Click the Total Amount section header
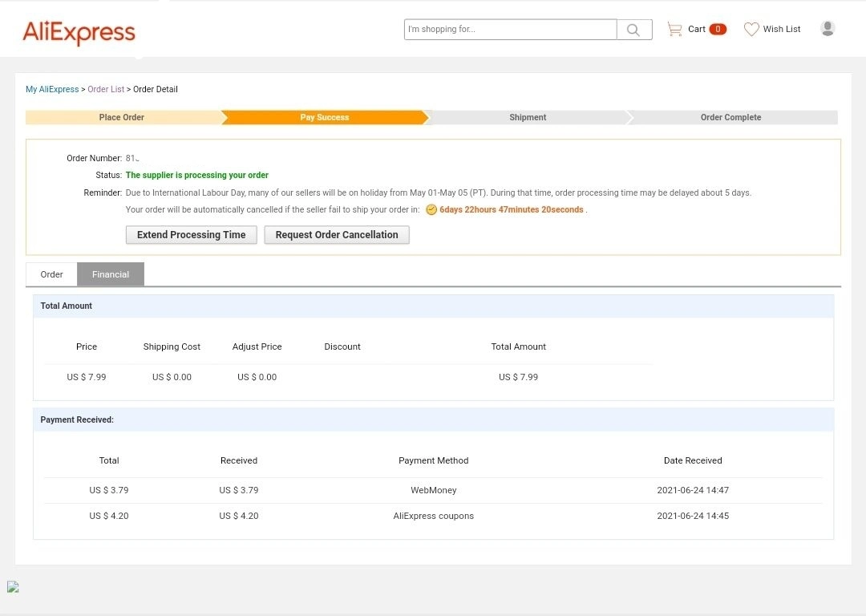The width and height of the screenshot is (866, 616). pos(434,306)
